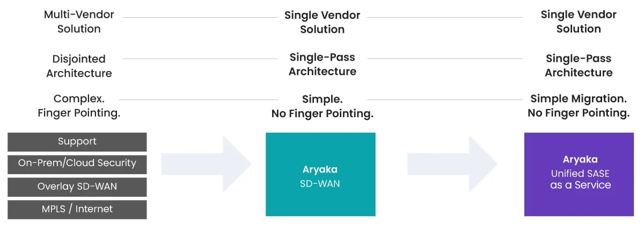Select the rightmost Single Vendor Solution heading
644x229 pixels.
pos(579,22)
